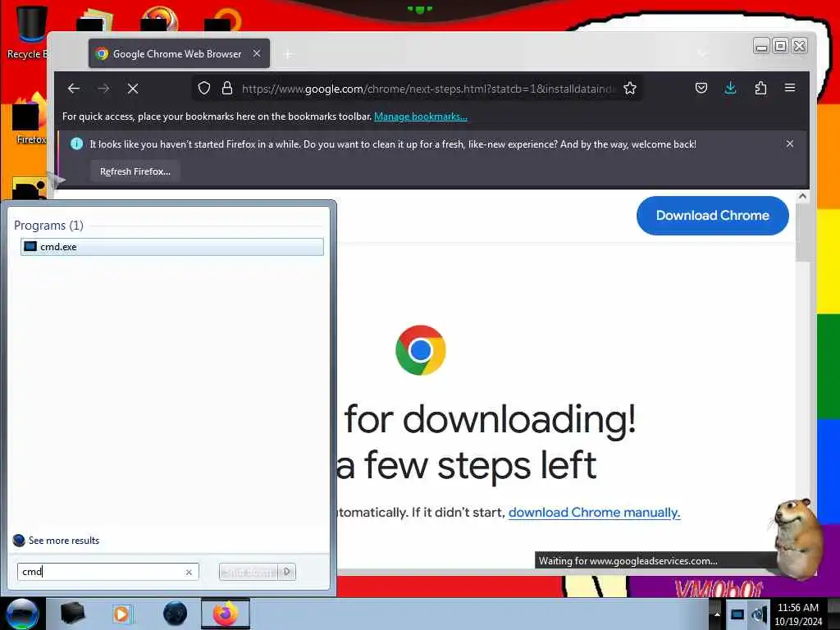Click the Windows Start orb
This screenshot has width=840, height=630.
pyautogui.click(x=22, y=614)
